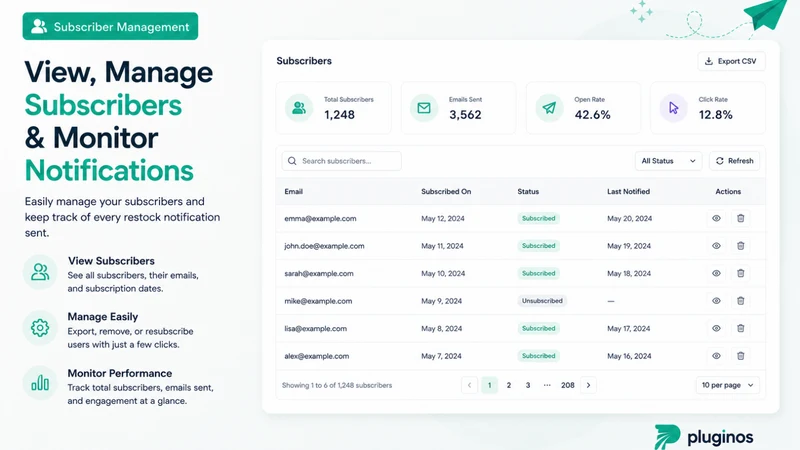The height and width of the screenshot is (450, 800).
Task: Delete subscriber alex@example.com
Action: pos(740,356)
